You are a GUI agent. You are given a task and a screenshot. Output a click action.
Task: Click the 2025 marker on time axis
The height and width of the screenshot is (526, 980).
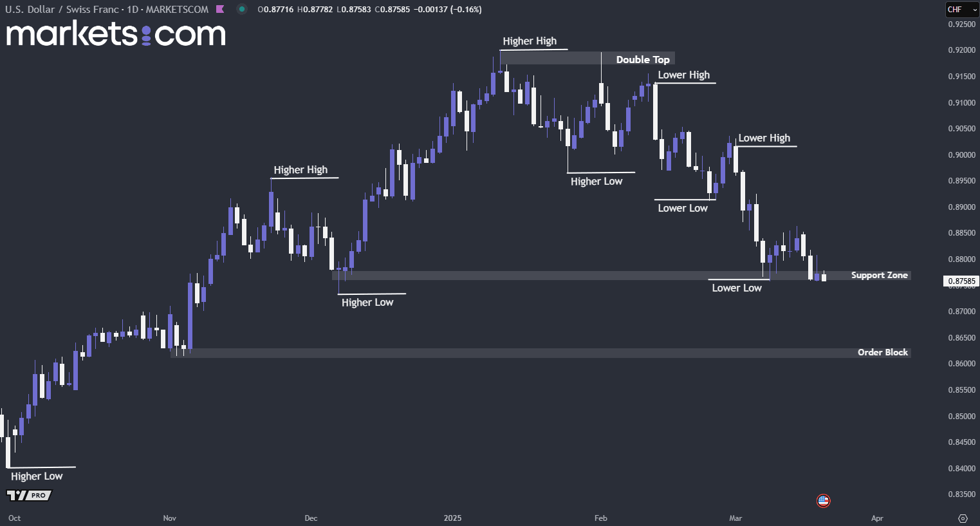(x=452, y=518)
